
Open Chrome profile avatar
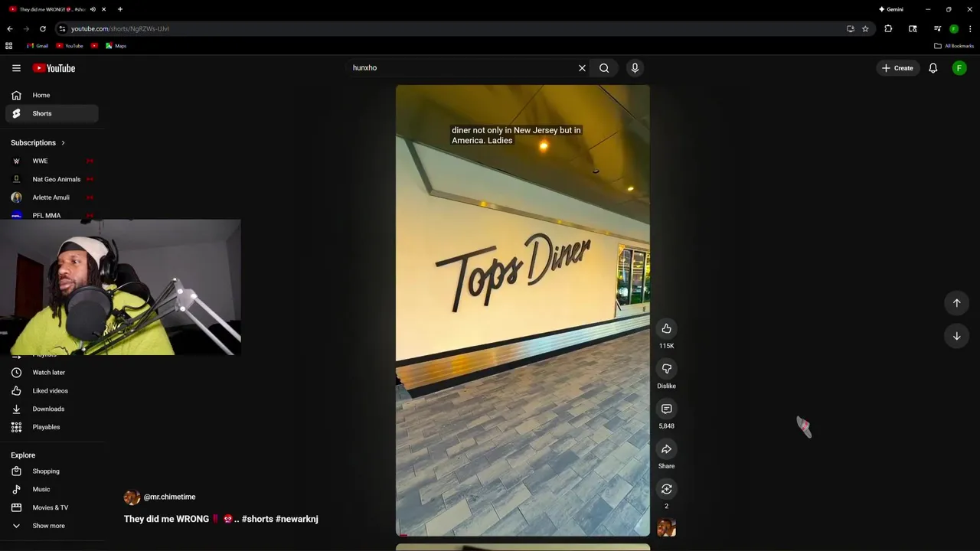[954, 29]
